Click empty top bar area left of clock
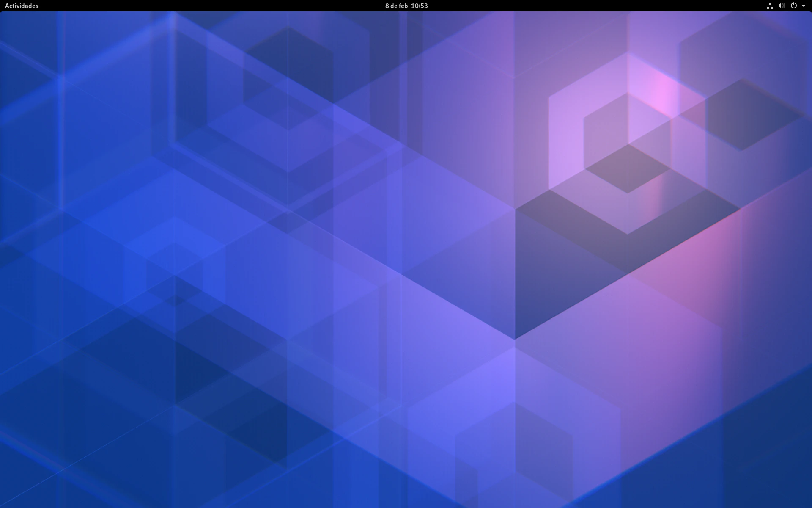 click(x=211, y=6)
